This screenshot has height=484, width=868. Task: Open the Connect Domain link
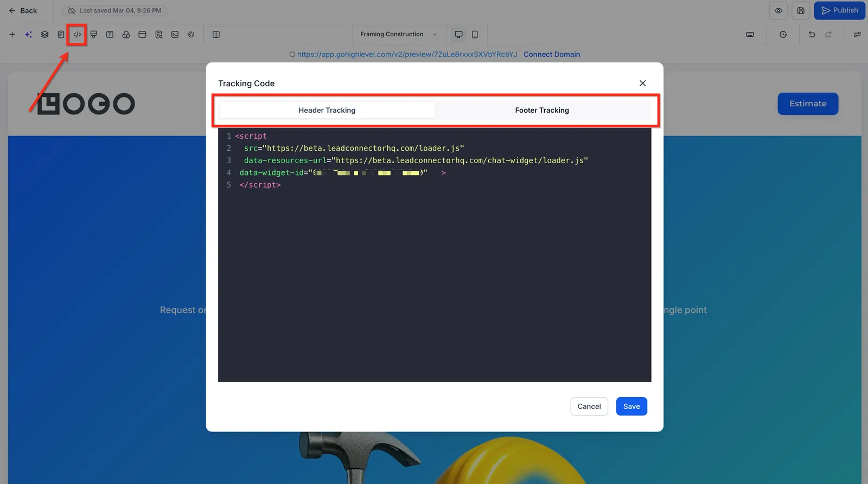552,54
